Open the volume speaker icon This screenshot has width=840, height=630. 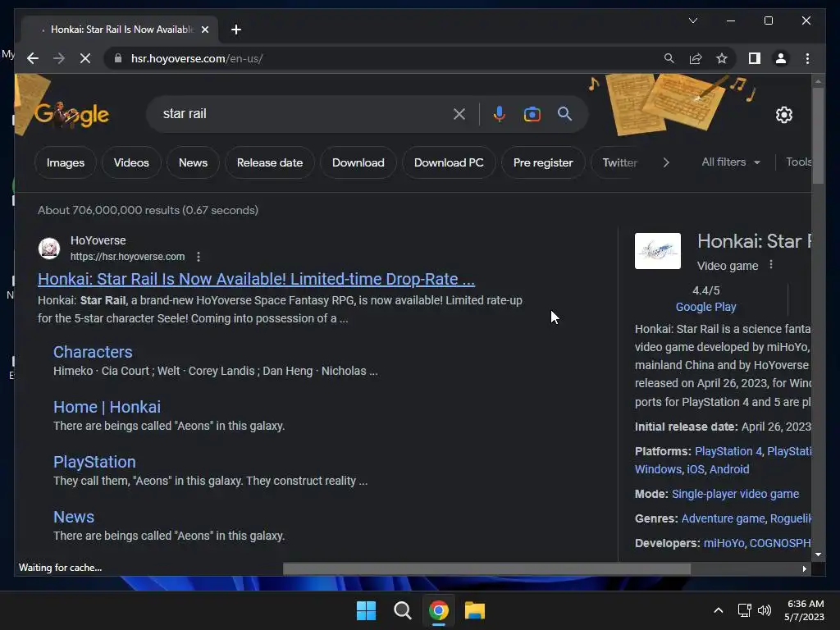[765, 610]
